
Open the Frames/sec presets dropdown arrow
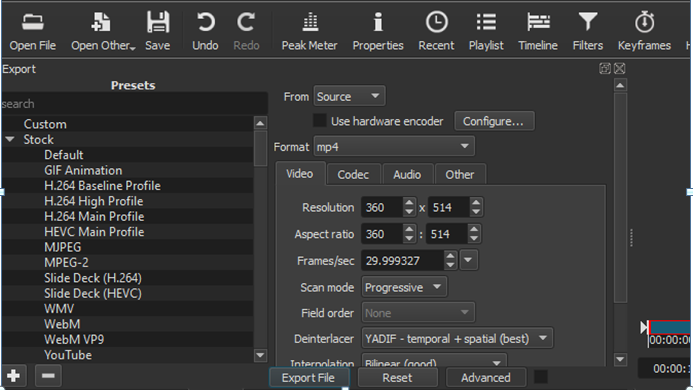pyautogui.click(x=468, y=260)
